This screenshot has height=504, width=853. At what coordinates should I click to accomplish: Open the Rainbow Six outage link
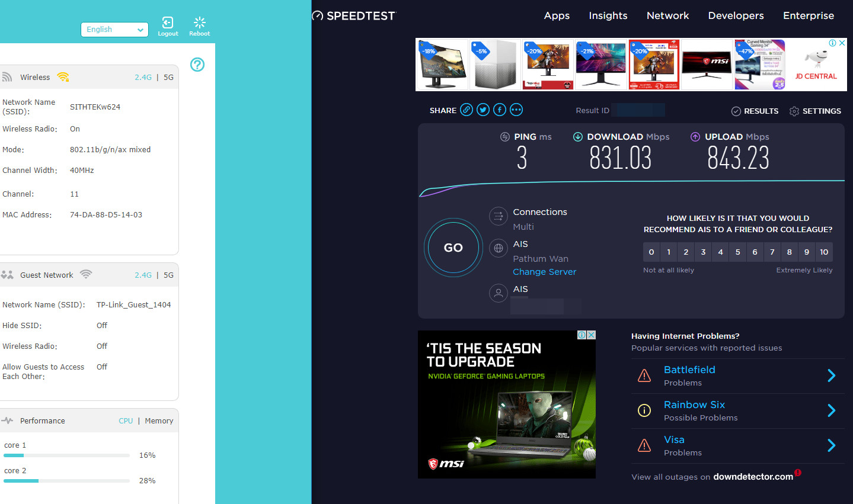[x=694, y=405]
